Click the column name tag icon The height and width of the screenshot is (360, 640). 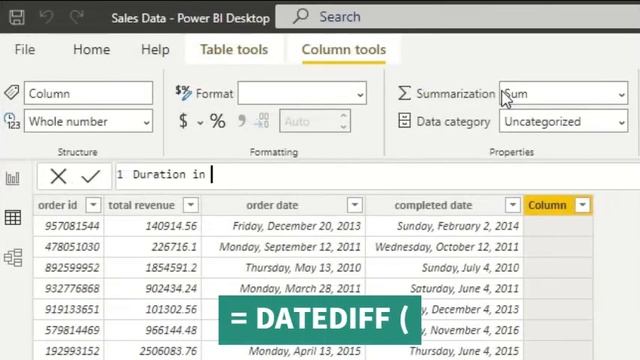pos(11,93)
